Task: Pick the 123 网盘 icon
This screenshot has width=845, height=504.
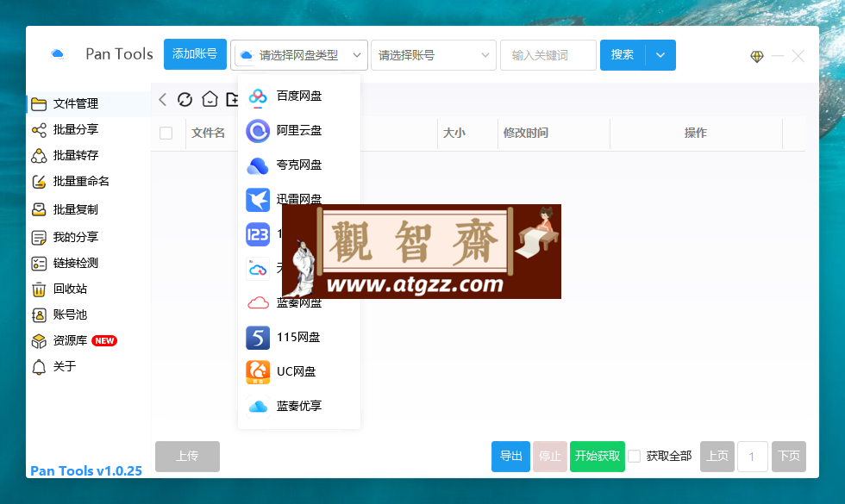Action: 258,234
